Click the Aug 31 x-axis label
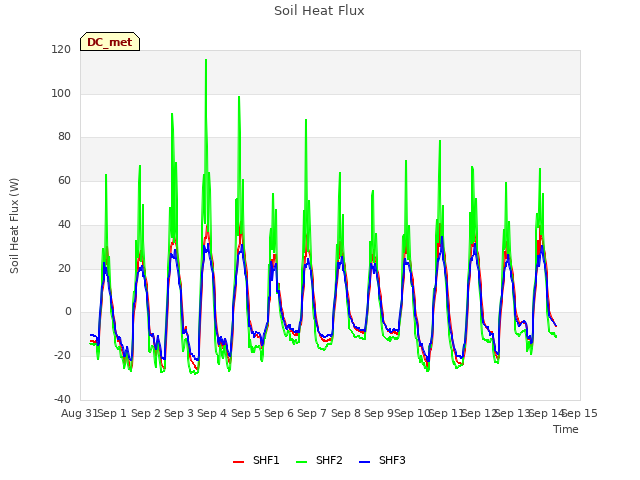 tap(79, 413)
